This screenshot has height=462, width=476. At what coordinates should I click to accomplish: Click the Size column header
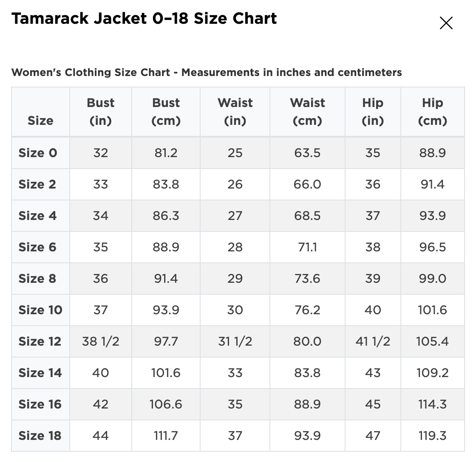coord(40,121)
